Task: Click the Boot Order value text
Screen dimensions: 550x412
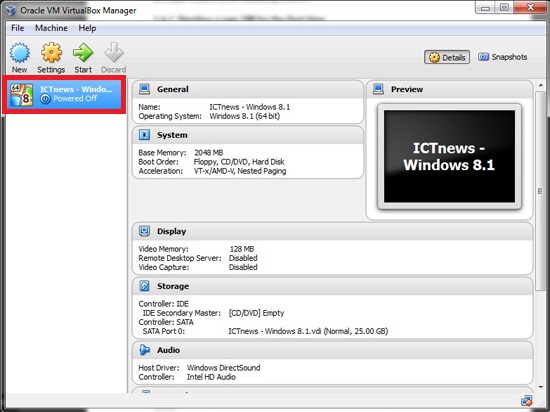Action: [x=239, y=162]
